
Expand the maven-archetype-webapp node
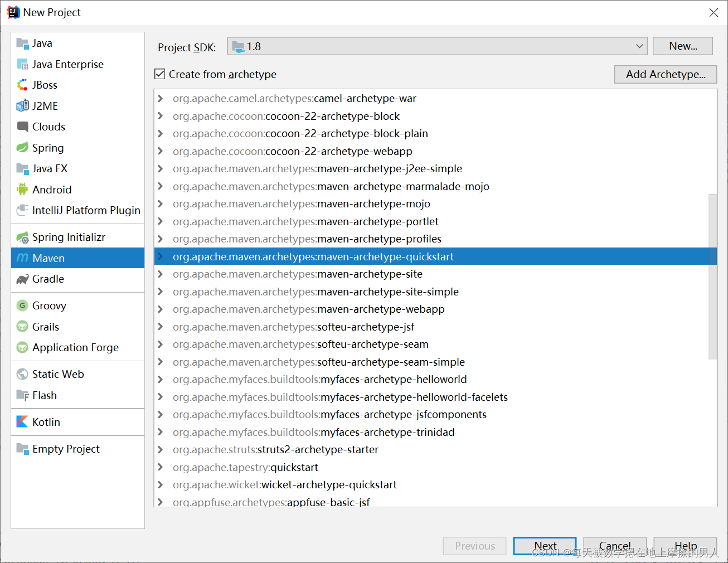(x=161, y=309)
